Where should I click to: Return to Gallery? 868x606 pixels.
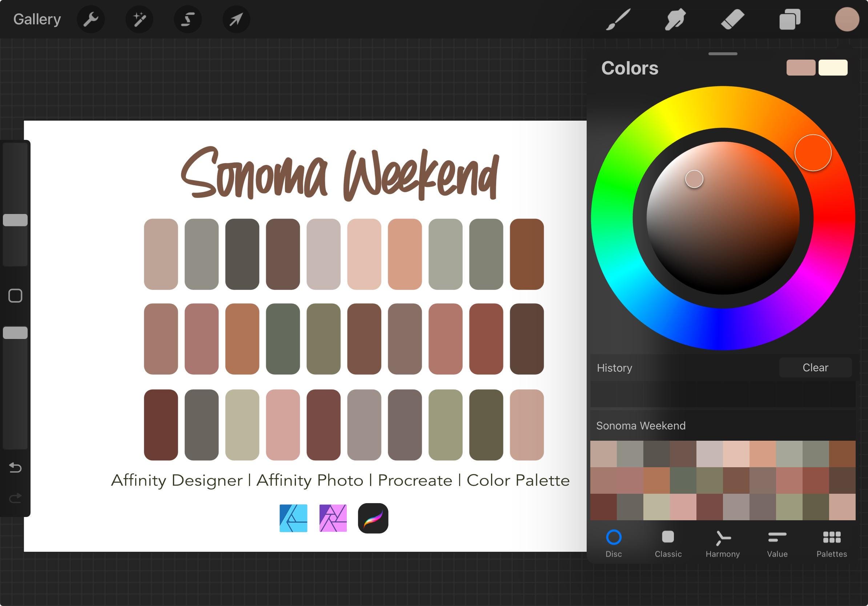click(37, 19)
